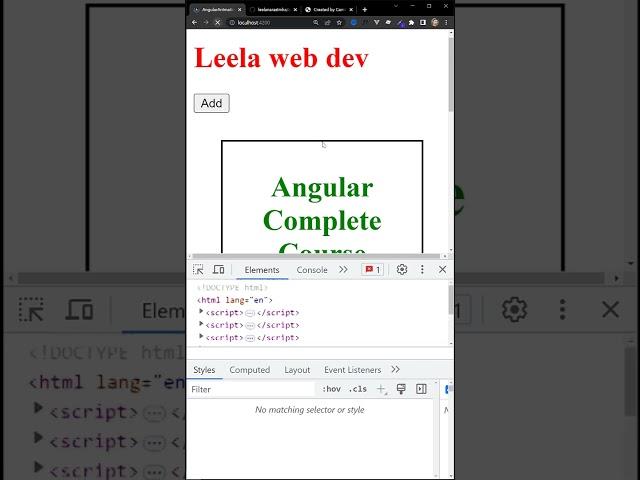The height and width of the screenshot is (480, 640).
Task: Bookmark this page with the star icon
Action: 340,22
